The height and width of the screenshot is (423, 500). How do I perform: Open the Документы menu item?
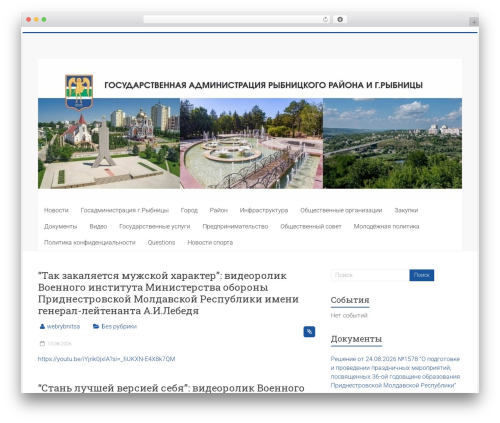coord(60,226)
